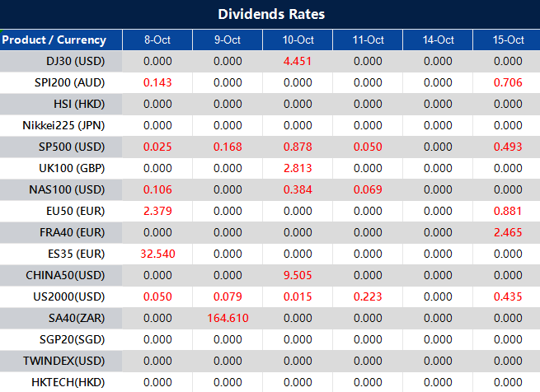Select the 32.540 value for ES35
This screenshot has width=540, height=392.
[x=157, y=254]
